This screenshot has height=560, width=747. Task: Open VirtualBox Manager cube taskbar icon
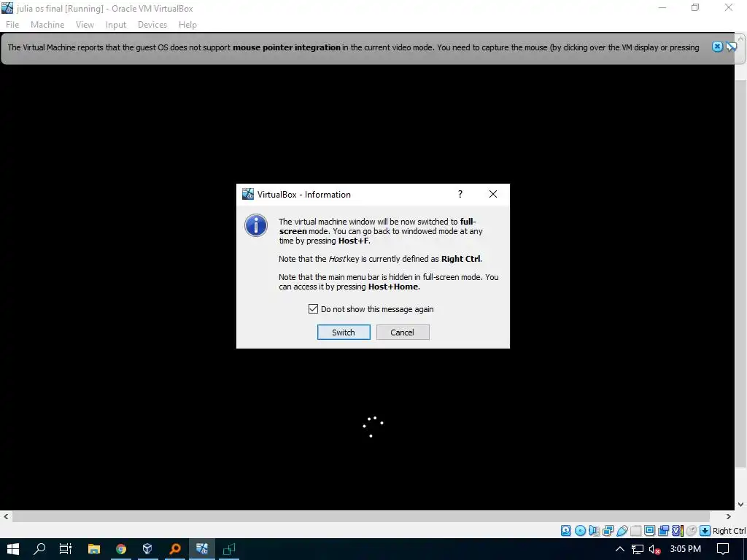(x=147, y=549)
